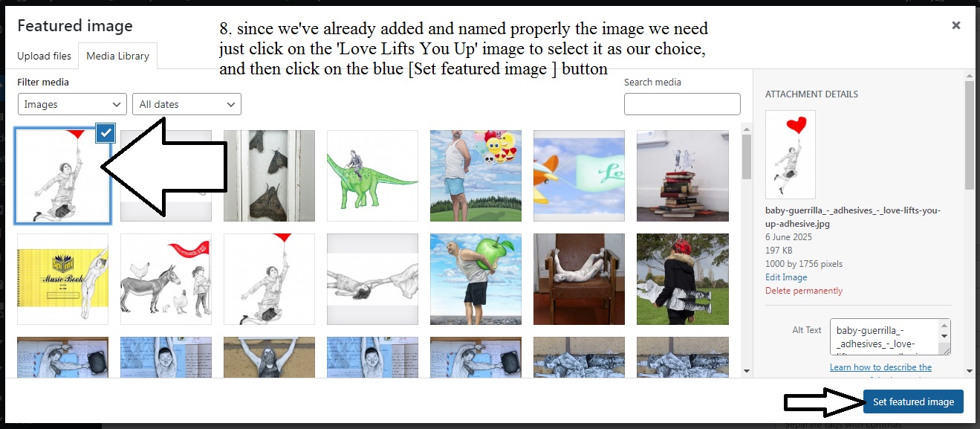Open the Edit Image link
980x429 pixels.
click(786, 277)
